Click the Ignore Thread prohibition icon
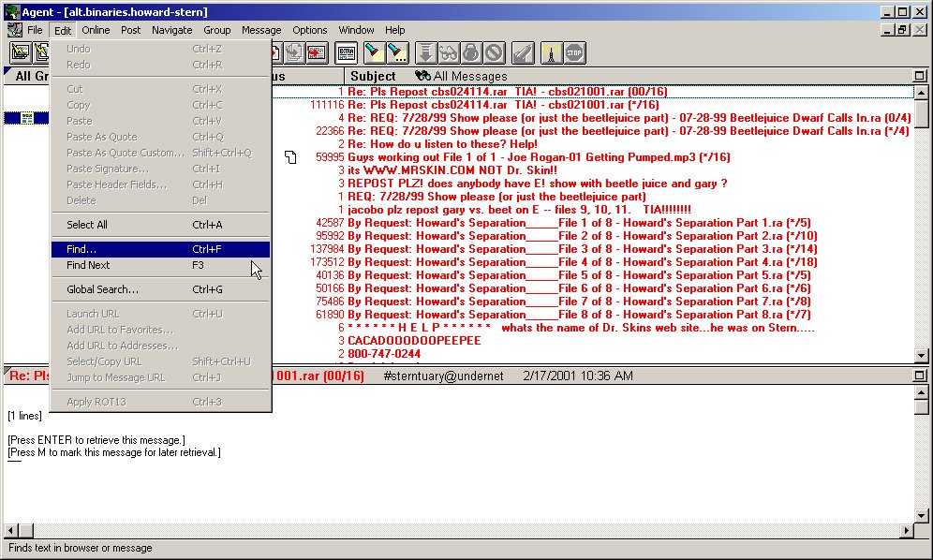933x560 pixels. point(494,53)
